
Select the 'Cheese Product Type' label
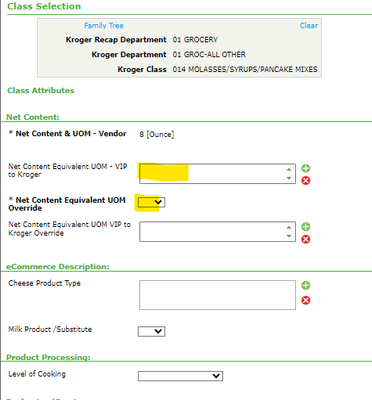coord(44,283)
